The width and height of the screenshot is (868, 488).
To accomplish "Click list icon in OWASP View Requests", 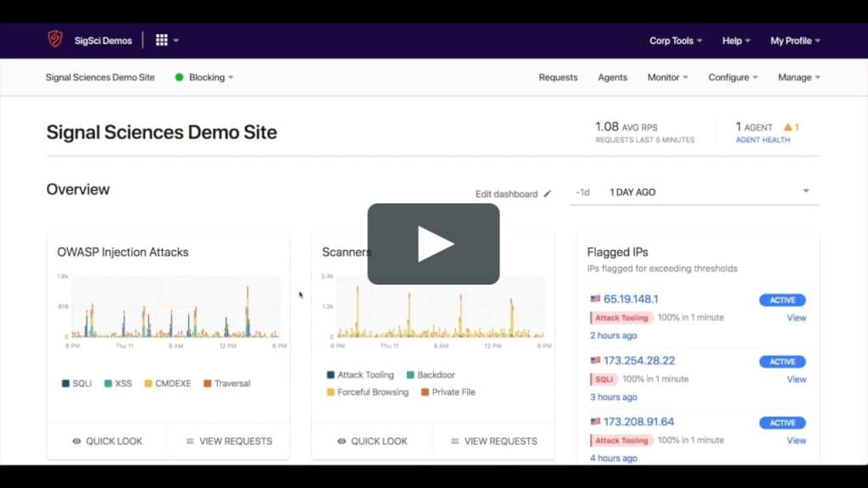I will coord(190,441).
